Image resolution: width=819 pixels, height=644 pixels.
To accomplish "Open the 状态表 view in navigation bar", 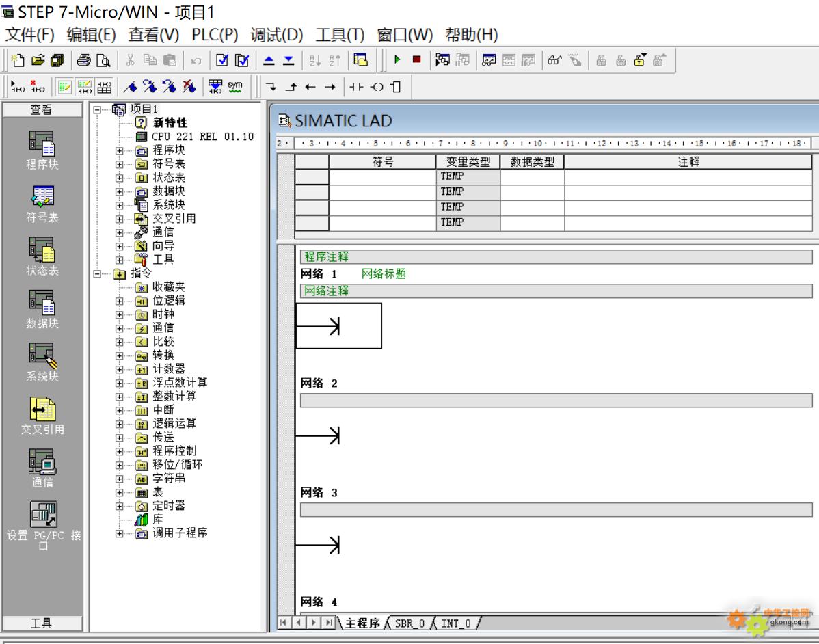I will pos(42,256).
